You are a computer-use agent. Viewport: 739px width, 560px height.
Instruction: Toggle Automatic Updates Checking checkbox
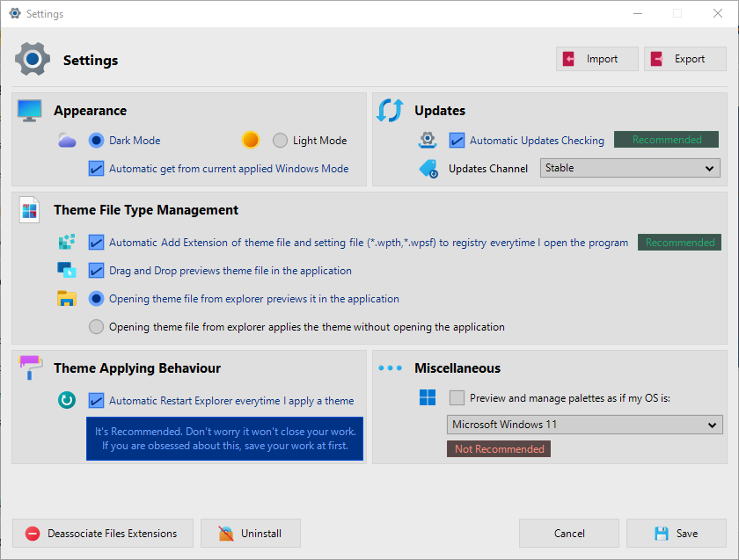pyautogui.click(x=457, y=141)
